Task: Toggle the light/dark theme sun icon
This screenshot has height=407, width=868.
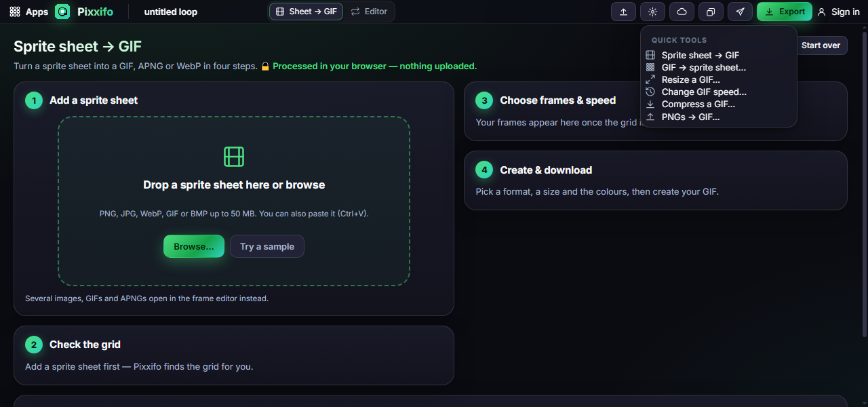Action: click(x=652, y=12)
